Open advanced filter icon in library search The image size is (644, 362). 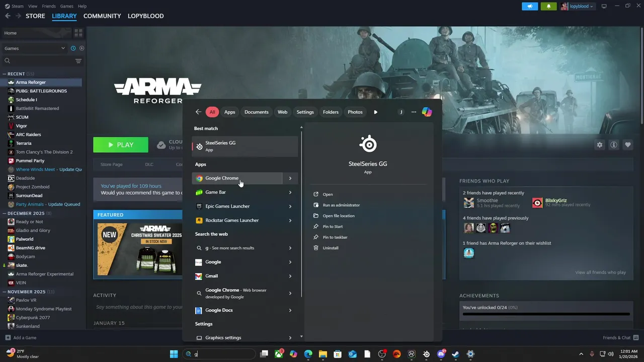coord(78,61)
